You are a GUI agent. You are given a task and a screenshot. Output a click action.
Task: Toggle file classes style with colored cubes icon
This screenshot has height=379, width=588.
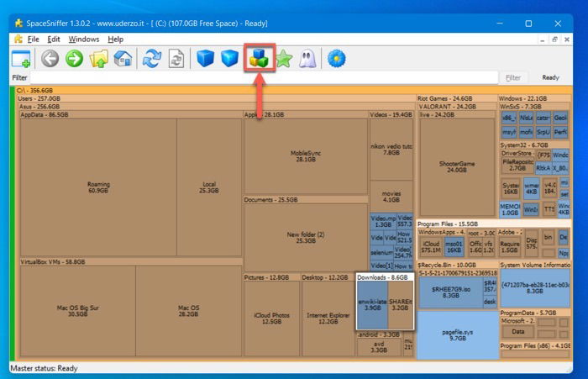260,58
